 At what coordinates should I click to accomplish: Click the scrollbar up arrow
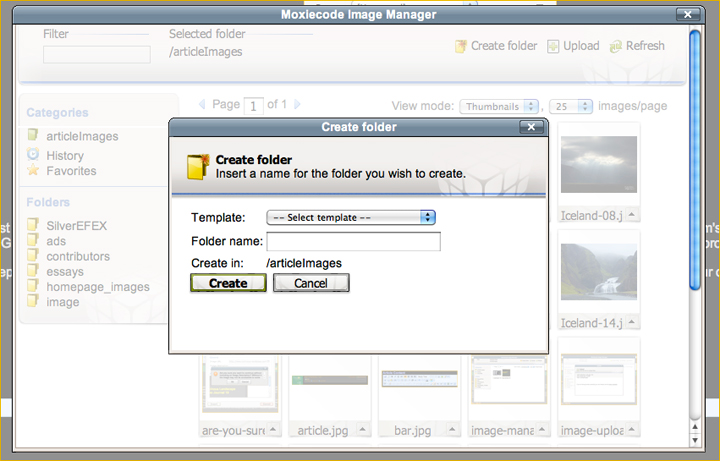(x=695, y=427)
